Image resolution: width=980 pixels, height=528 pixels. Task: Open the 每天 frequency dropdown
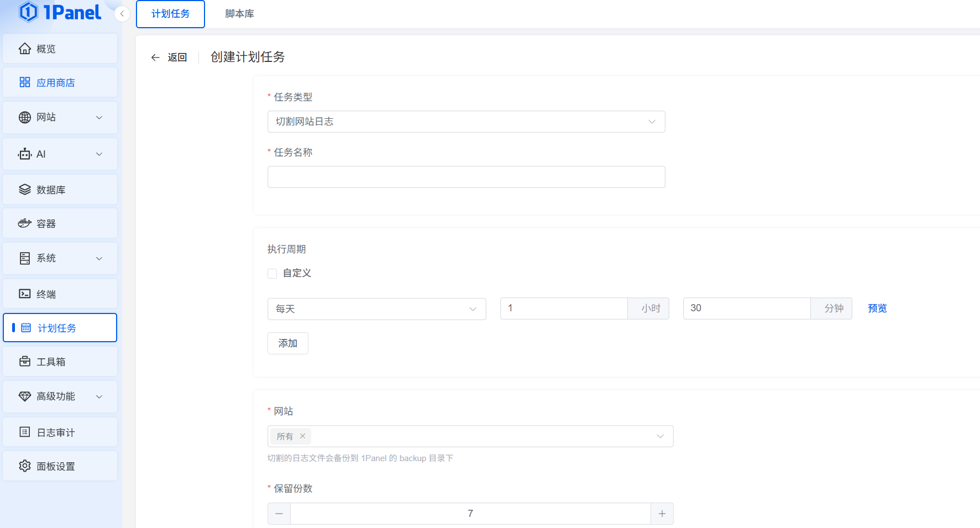[376, 309]
